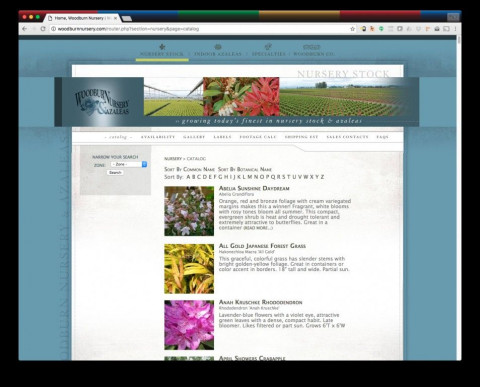Open the Labels tab
This screenshot has height=387, width=480.
(222, 137)
